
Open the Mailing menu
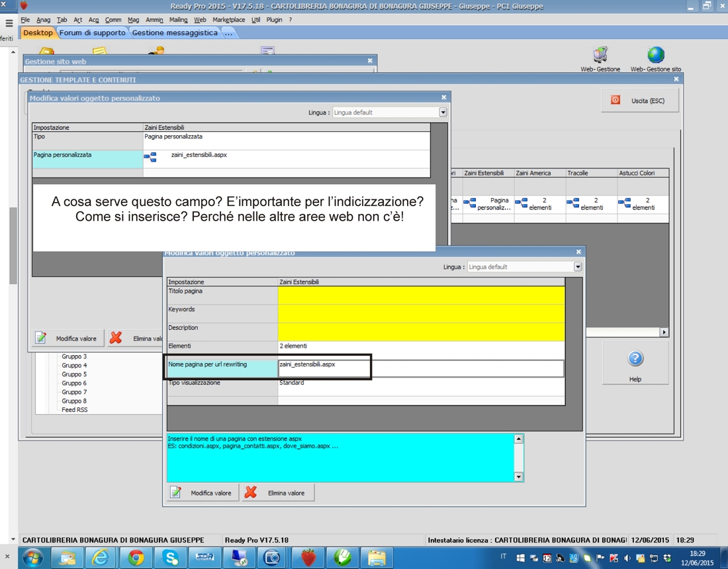[178, 19]
